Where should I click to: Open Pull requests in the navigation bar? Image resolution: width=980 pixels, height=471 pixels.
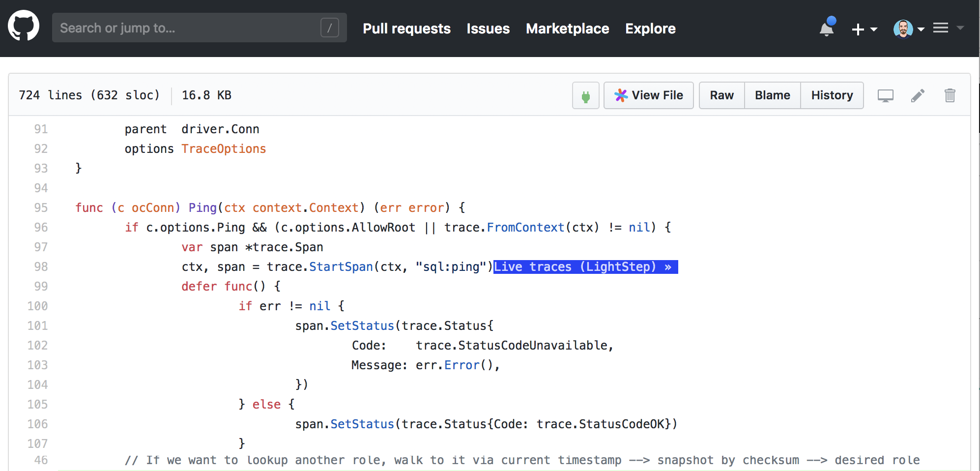click(x=406, y=29)
